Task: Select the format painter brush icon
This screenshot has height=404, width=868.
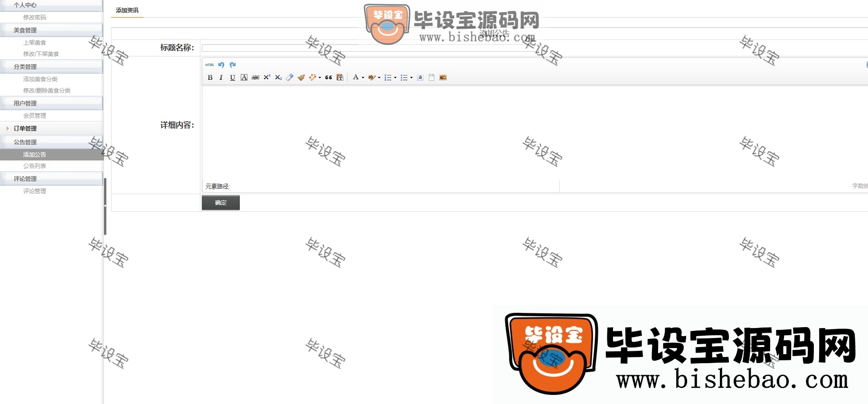Action: point(301,77)
